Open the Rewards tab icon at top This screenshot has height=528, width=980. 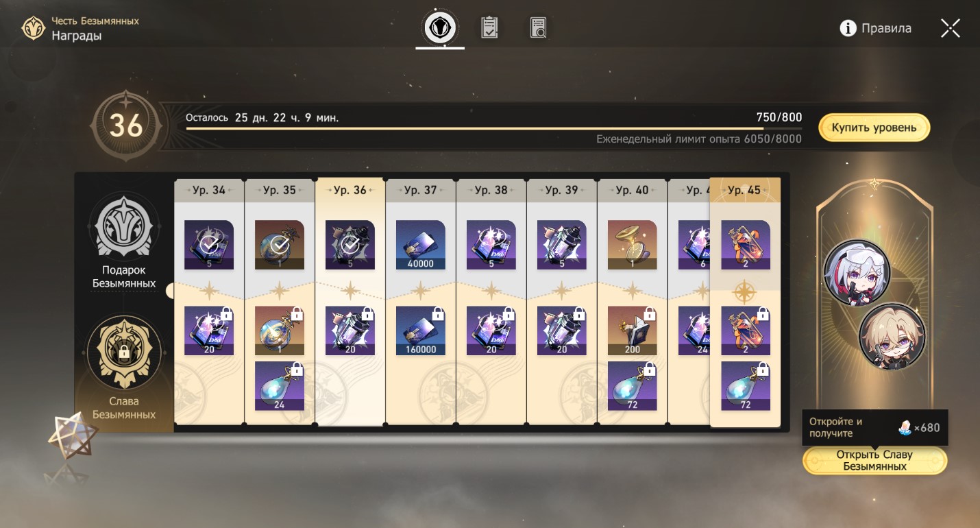(441, 28)
